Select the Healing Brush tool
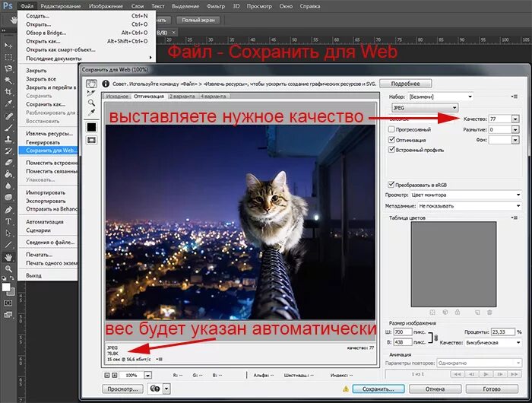532x403 pixels. (8, 116)
